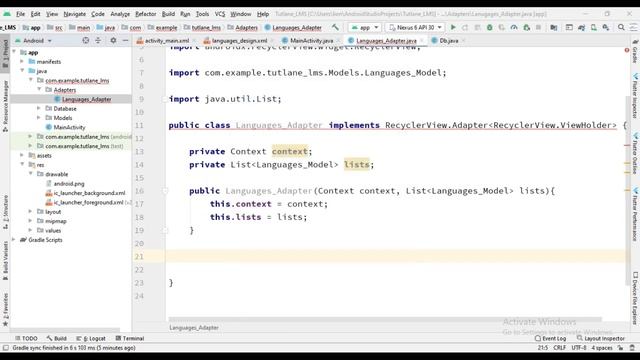Screen dimensions: 640x360
Task: Expand Gradle Scripts node
Action: 14,240
